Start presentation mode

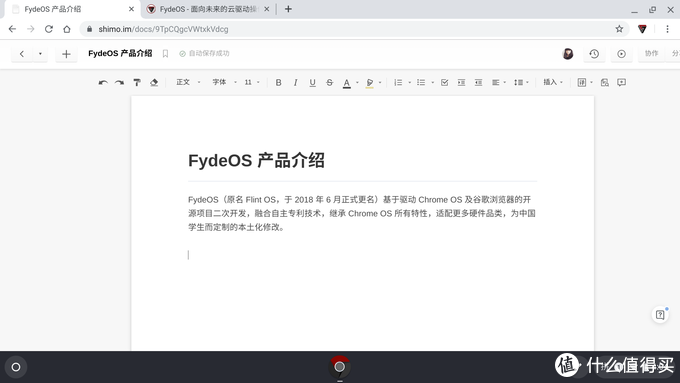tap(621, 53)
